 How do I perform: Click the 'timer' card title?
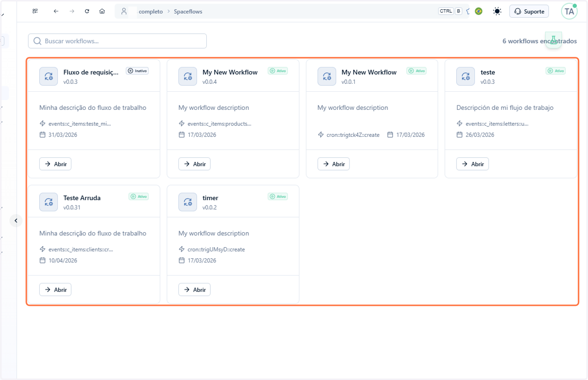pos(210,198)
